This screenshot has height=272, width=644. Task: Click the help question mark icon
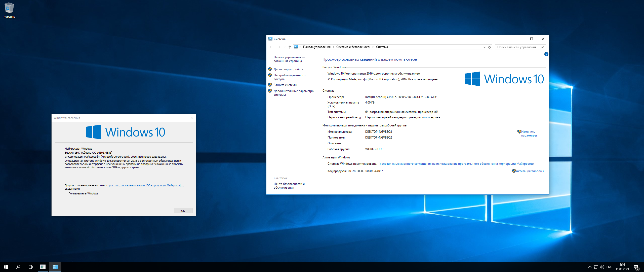(546, 54)
